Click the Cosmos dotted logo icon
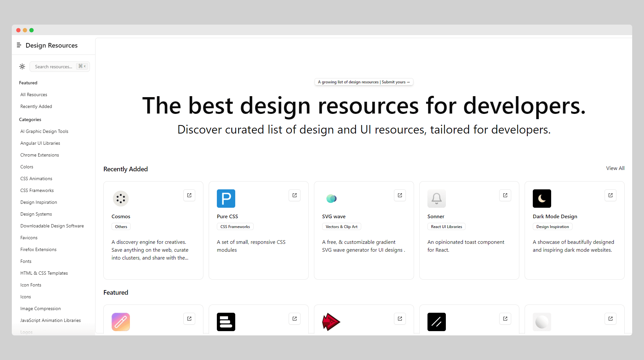644x360 pixels. pyautogui.click(x=121, y=199)
